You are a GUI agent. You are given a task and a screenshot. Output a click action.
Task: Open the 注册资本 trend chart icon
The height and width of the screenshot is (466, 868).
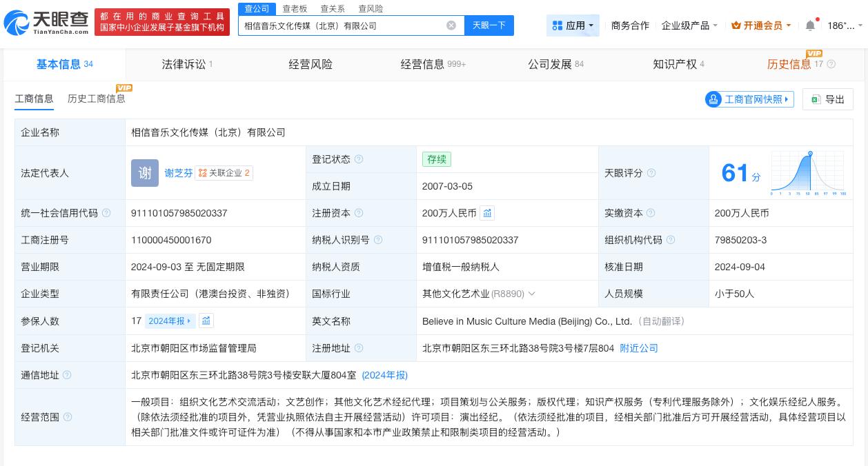tap(488, 213)
